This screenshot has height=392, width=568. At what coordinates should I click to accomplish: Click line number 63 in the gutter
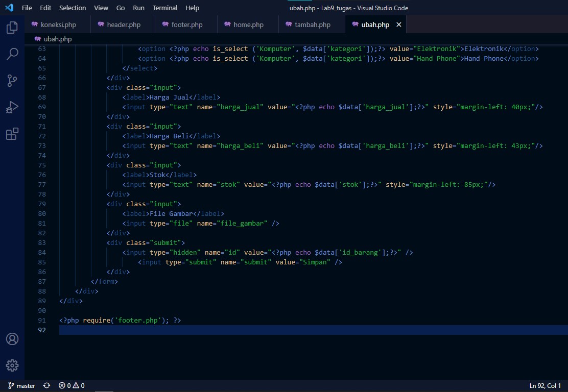click(x=42, y=49)
